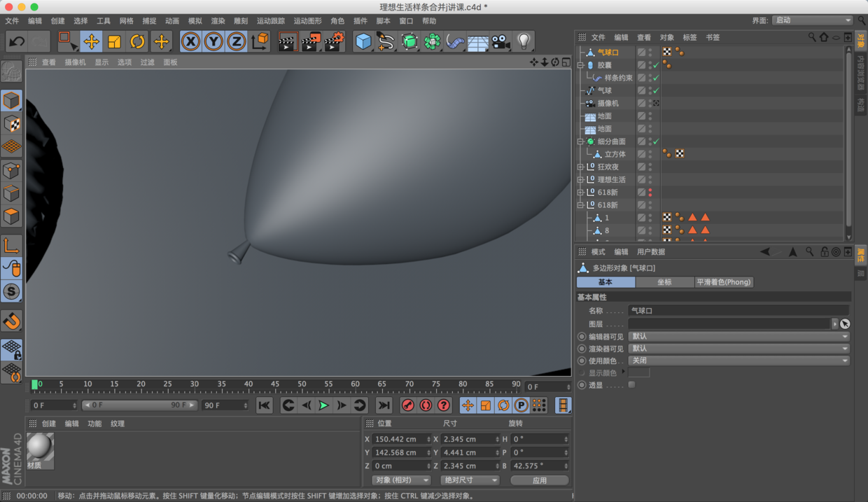868x502 pixels.
Task: Click the 显示颜色 color swatch
Action: point(639,372)
